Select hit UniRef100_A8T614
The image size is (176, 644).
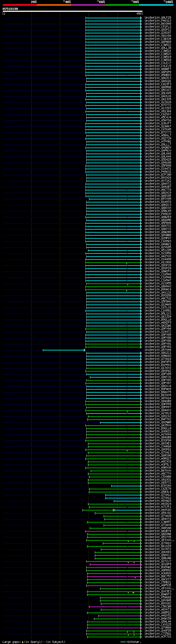pyautogui.click(x=158, y=398)
